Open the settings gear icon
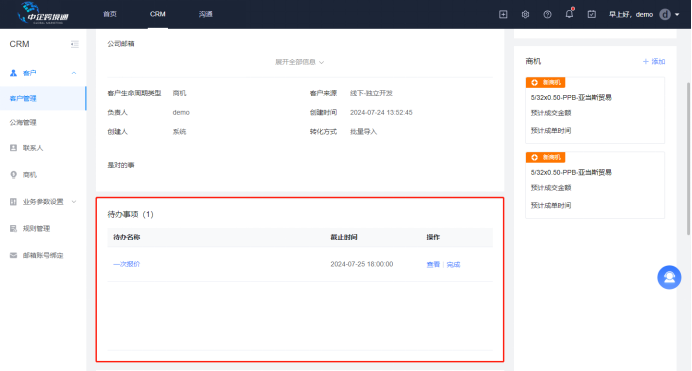Screen dimensions: 692x371 [x=525, y=15]
